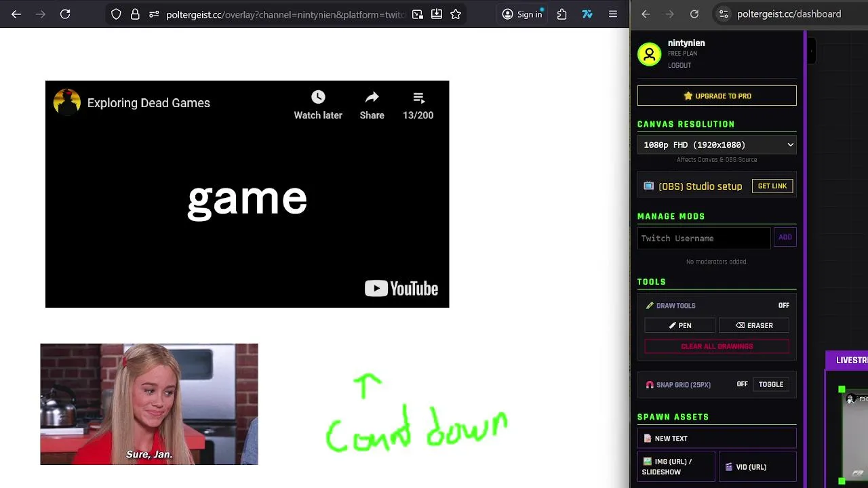Viewport: 868px width, 488px height.
Task: Clear all drawings
Action: [717, 346]
